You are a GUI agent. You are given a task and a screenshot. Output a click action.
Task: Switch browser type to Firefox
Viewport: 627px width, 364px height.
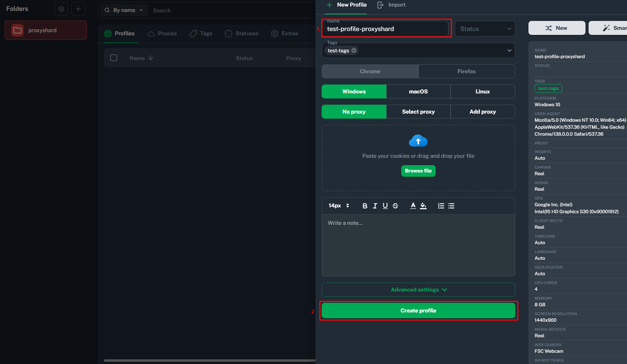click(x=466, y=71)
